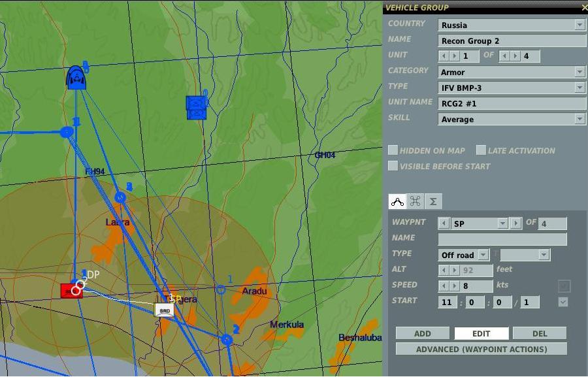588x377 pixels.
Task: Increase the unit count in the Of stepper
Action: click(515, 56)
